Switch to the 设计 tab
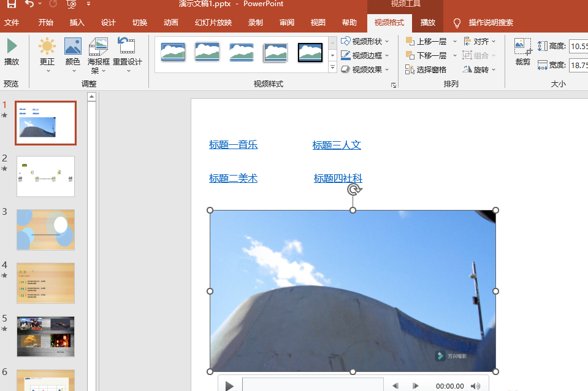588x391 pixels. click(109, 23)
